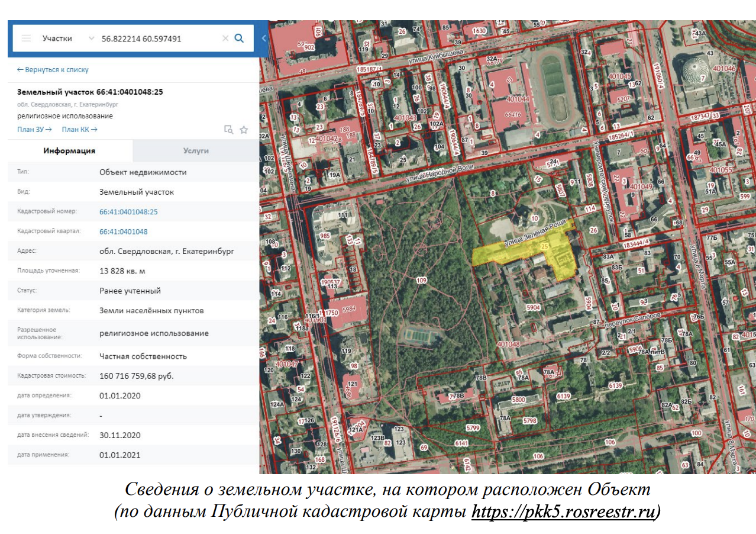Switch to the Услуги tab
This screenshot has height=534, width=756.
coord(195,150)
